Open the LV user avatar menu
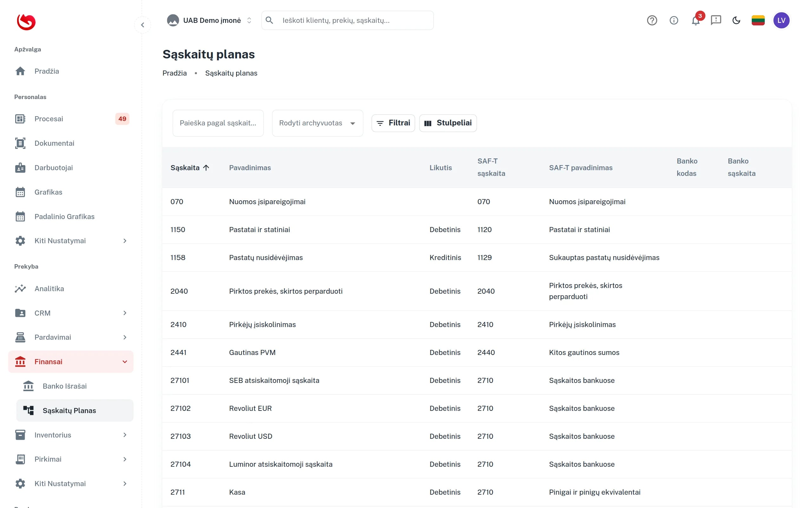Viewport: 812px width, 508px height. (781, 21)
